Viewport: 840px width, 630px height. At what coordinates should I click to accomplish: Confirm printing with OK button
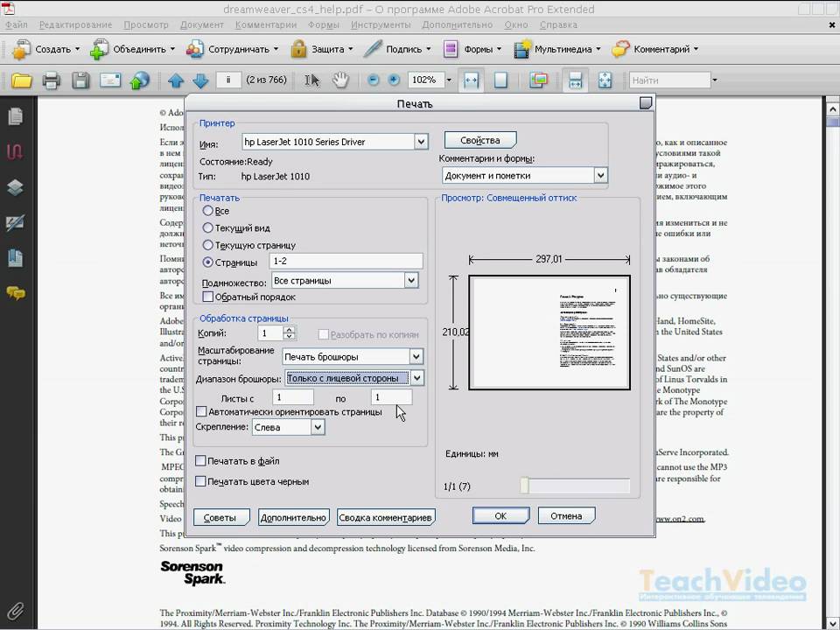[500, 516]
